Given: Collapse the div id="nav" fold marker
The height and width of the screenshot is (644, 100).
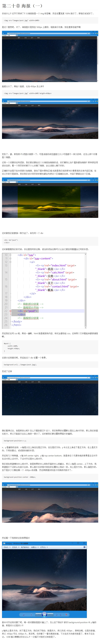Looking at the screenshot, I should [x=10, y=255].
